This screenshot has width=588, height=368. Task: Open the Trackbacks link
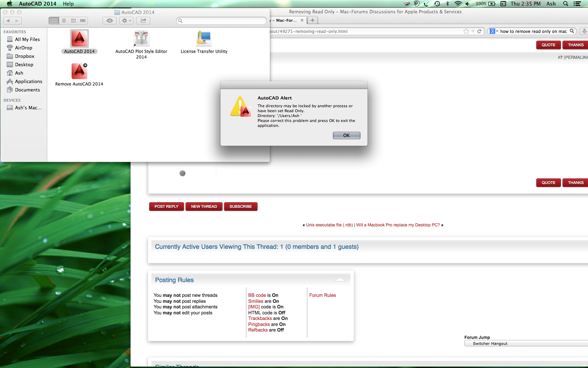[260, 319]
